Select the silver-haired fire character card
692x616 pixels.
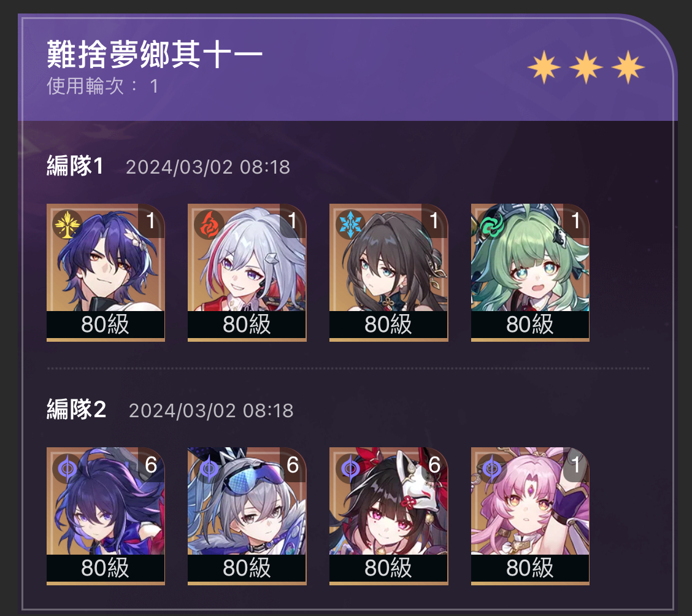[247, 272]
